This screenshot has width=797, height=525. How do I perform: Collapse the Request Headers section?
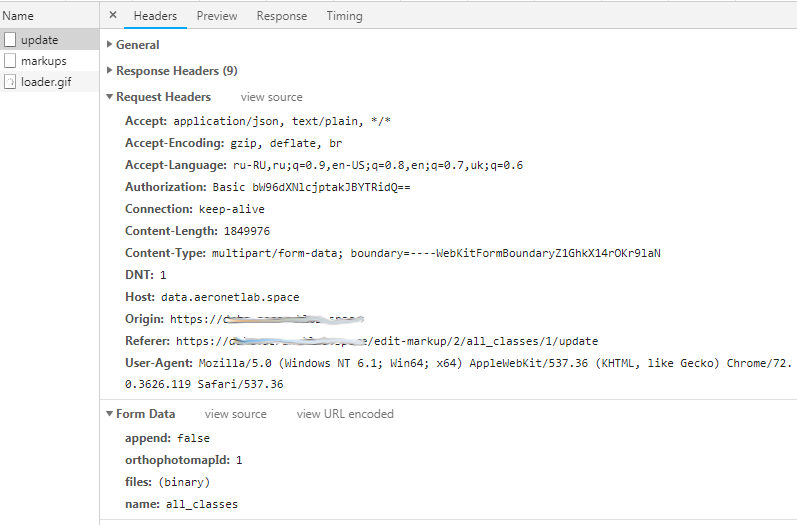tap(109, 97)
